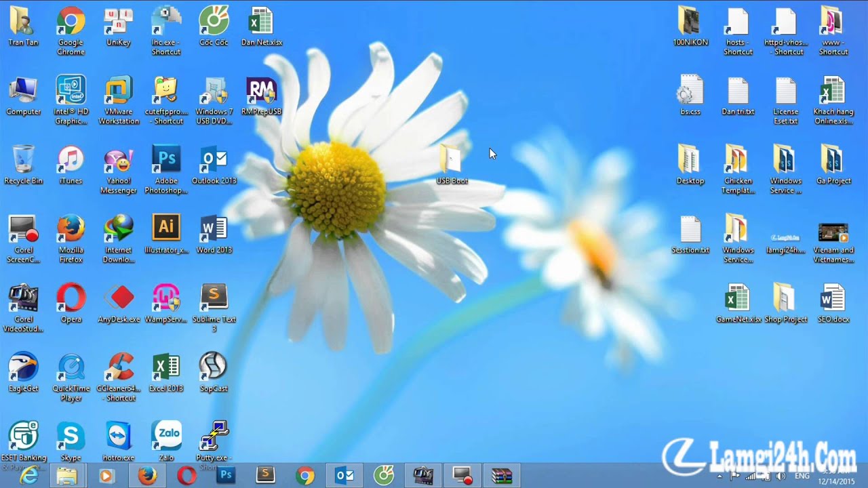Viewport: 868px width, 488px height.
Task: Open WinRAR from the taskbar
Action: pos(502,476)
